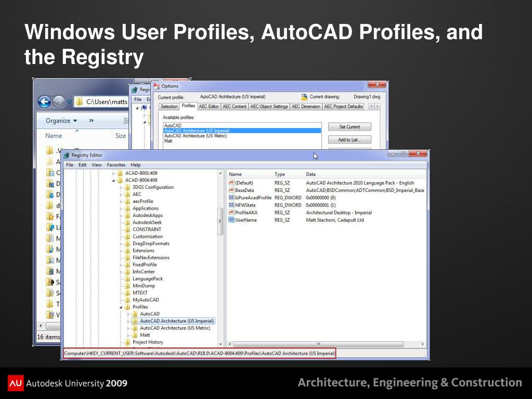Open the AEC Content tab
The height and width of the screenshot is (399, 532).
click(235, 107)
